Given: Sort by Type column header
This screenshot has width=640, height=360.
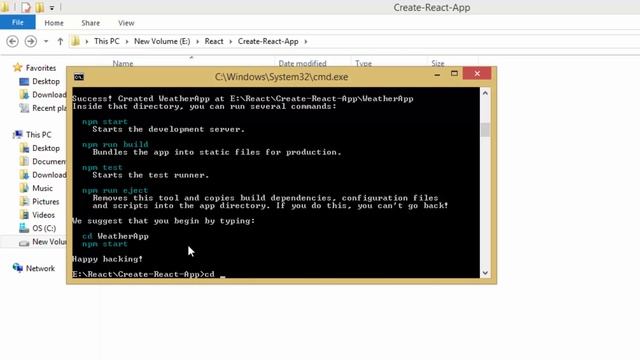Looking at the screenshot, I should [363, 63].
